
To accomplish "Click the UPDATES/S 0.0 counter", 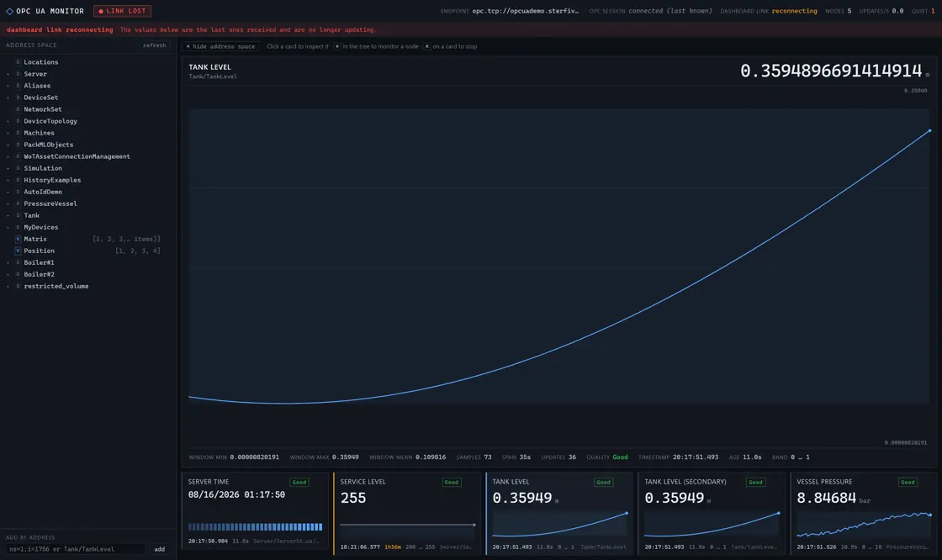I will 881,11.
